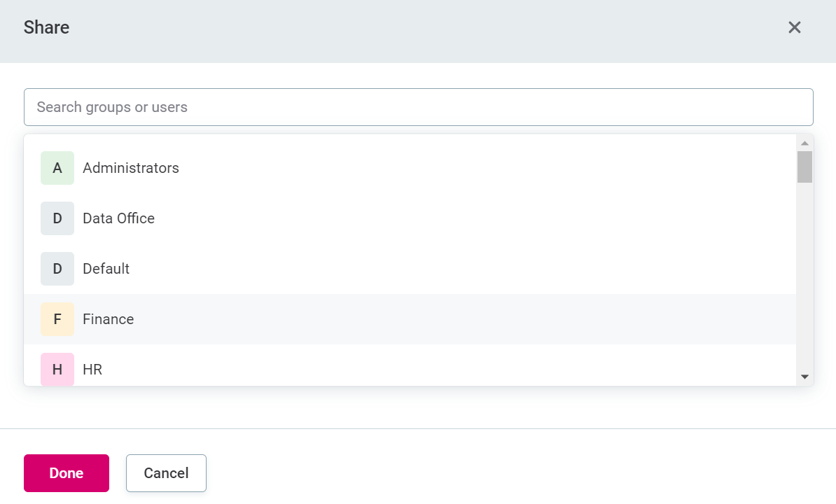
Task: Click the pink HR group avatar icon
Action: point(57,369)
